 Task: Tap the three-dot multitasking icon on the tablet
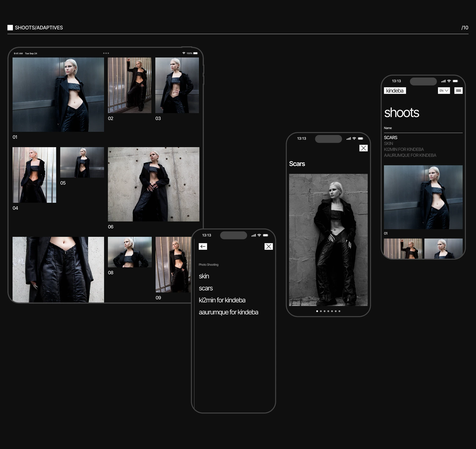[x=106, y=53]
